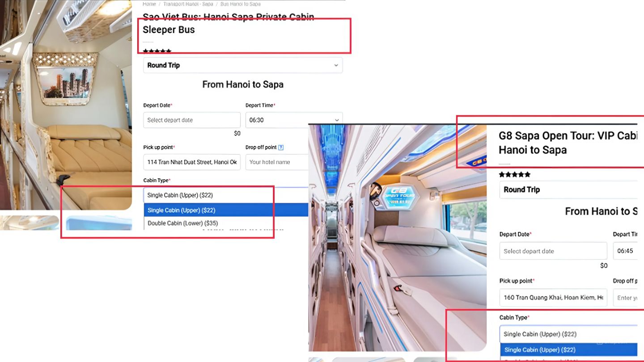644x362 pixels.
Task: Click the Your hotel name field
Action: pos(276,162)
